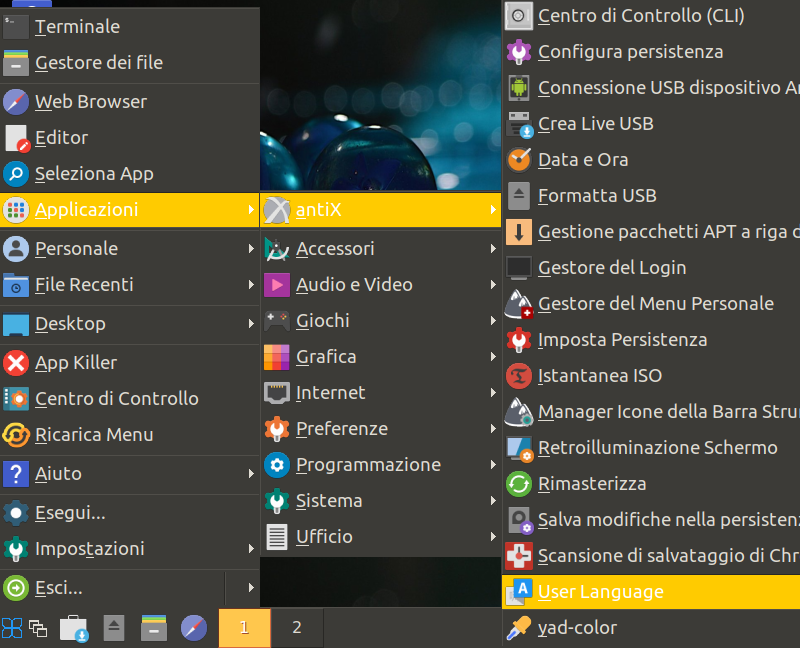This screenshot has height=648, width=800.
Task: Click Retroilluminazione Schermo icon
Action: [x=519, y=448]
